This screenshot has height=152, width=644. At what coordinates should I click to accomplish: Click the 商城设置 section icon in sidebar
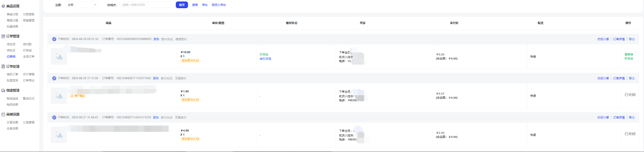click(x=3, y=114)
